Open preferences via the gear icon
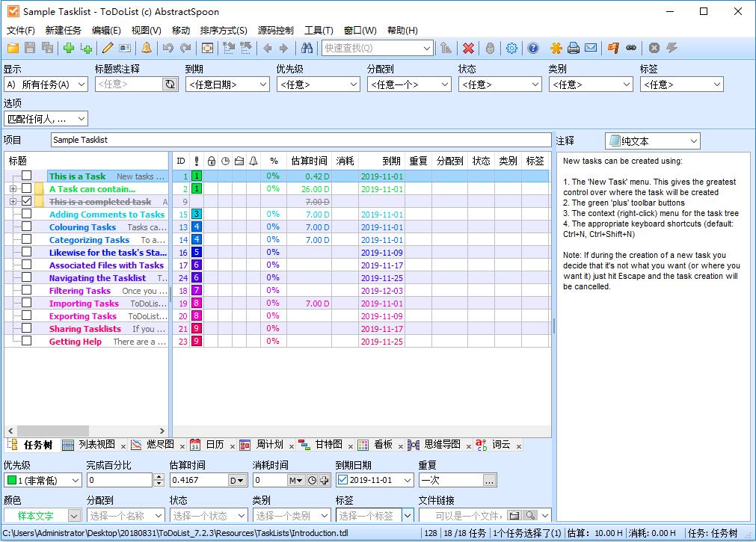 (x=511, y=49)
